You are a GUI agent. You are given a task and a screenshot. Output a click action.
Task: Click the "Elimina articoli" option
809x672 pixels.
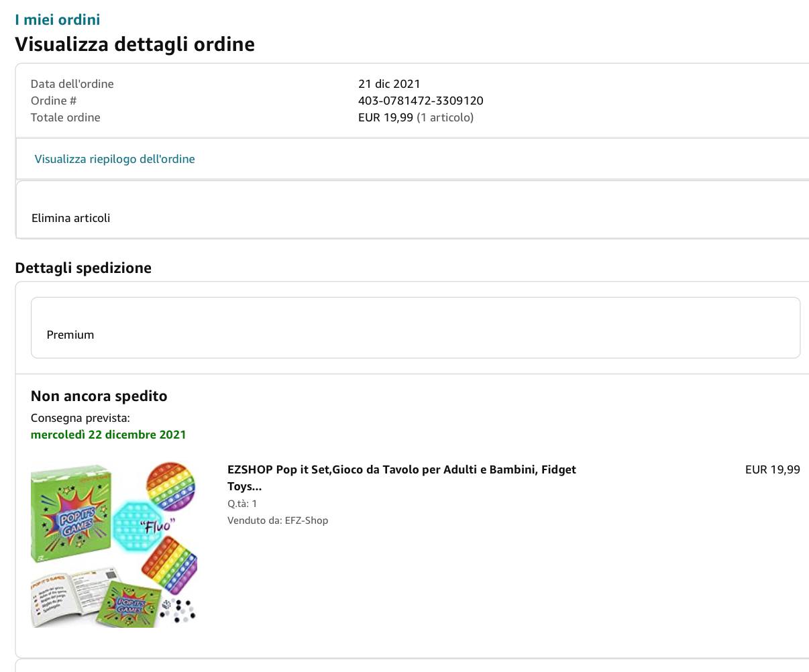pos(70,218)
